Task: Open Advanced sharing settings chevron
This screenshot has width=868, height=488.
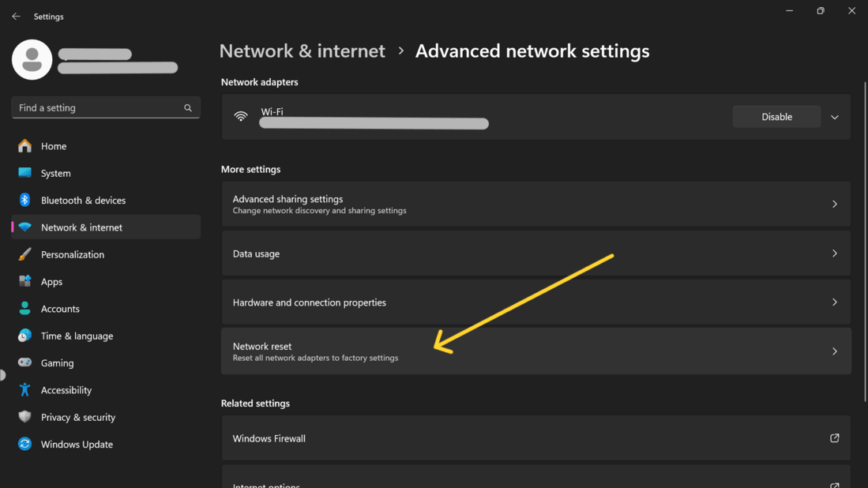Action: 835,205
